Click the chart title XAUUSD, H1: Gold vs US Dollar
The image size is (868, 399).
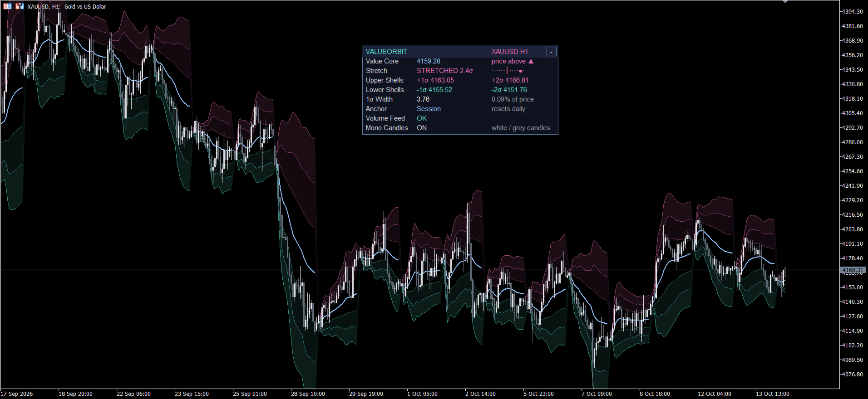click(x=67, y=6)
